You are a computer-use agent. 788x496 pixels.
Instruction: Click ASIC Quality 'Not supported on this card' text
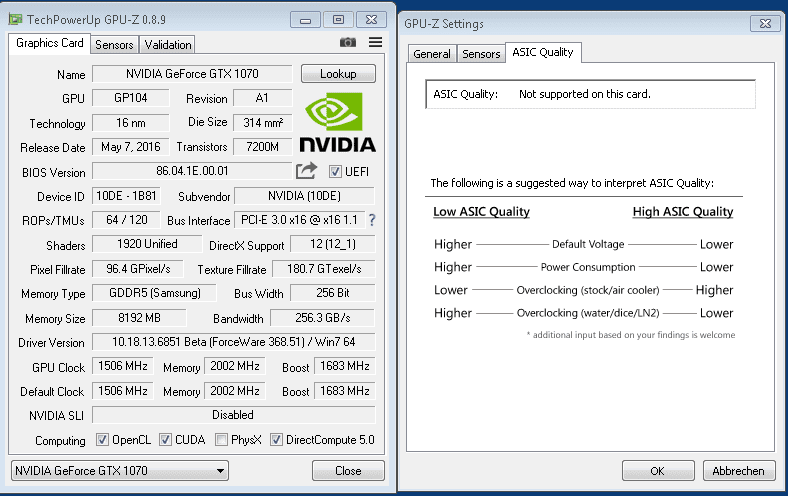[x=584, y=94]
